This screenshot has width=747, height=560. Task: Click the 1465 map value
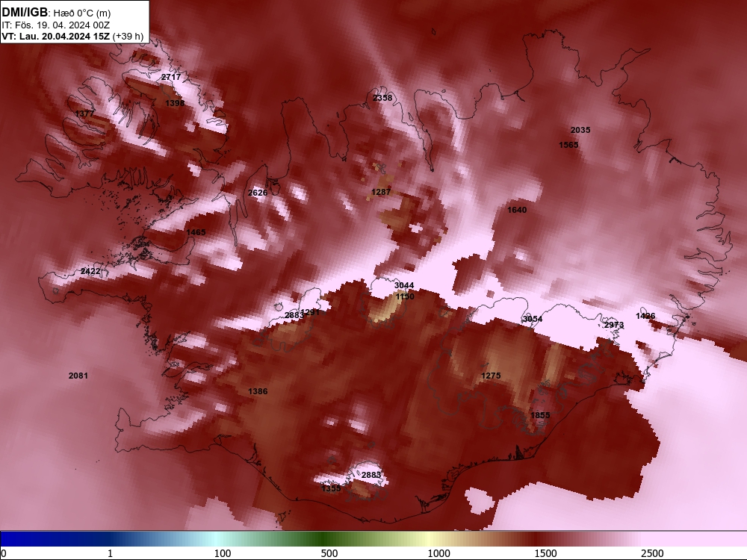(x=196, y=232)
